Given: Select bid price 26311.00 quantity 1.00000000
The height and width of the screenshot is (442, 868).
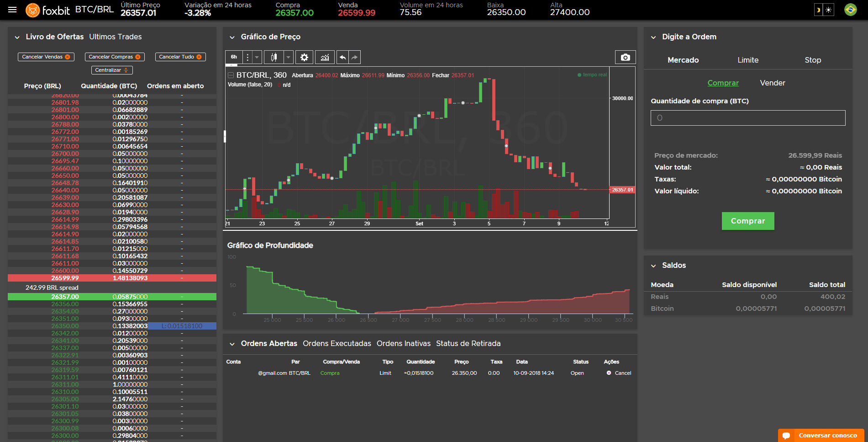Looking at the screenshot, I should coord(112,384).
